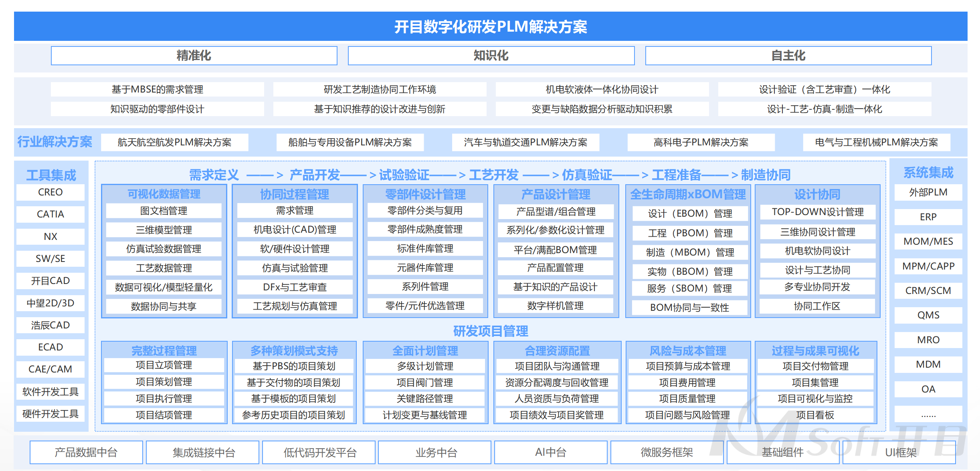Open the AI中台 platform module
The width and height of the screenshot is (980, 471).
[551, 452]
